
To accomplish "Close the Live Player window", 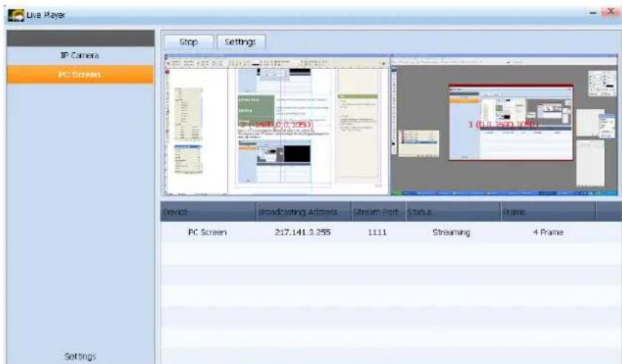I will pos(611,13).
